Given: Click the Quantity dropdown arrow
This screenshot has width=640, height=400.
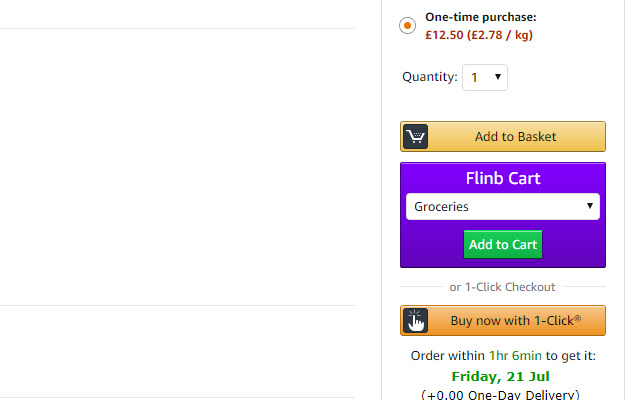Looking at the screenshot, I should pyautogui.click(x=498, y=77).
